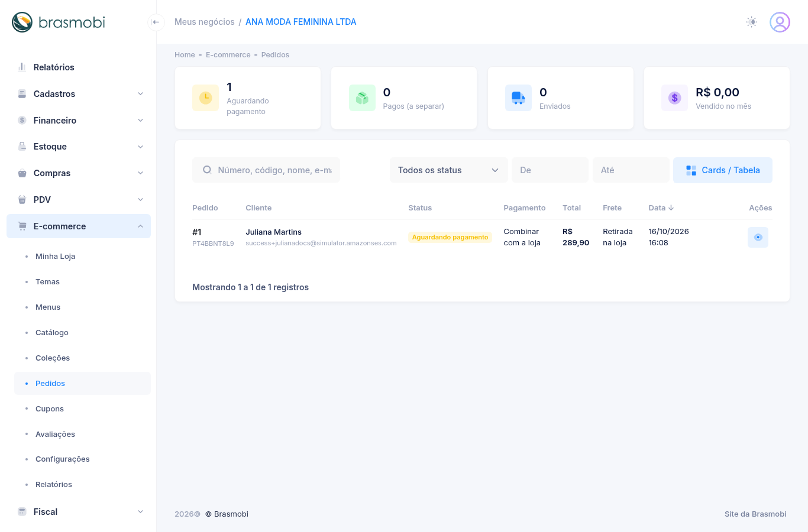Image resolution: width=808 pixels, height=532 pixels.
Task: Click the PDV shopping basket icon
Action: pyautogui.click(x=22, y=199)
